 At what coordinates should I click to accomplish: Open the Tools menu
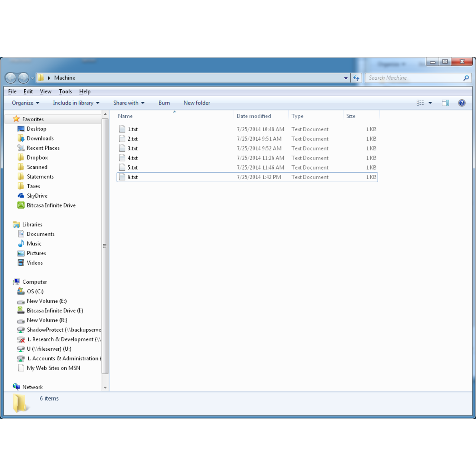(x=65, y=91)
